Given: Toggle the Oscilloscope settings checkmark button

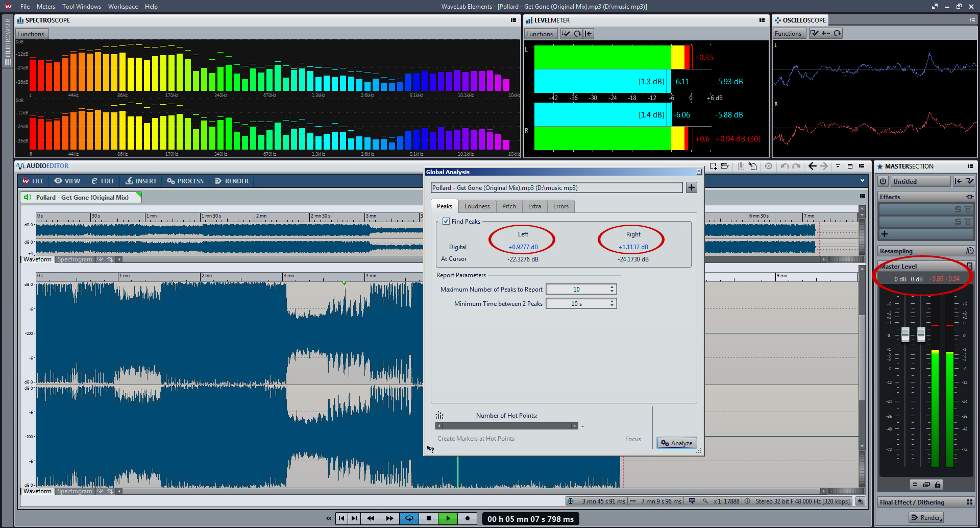Looking at the screenshot, I should (x=815, y=33).
